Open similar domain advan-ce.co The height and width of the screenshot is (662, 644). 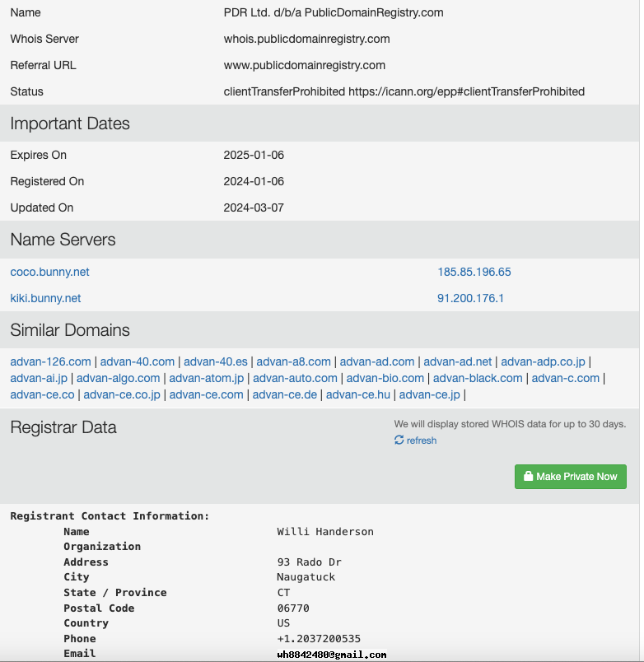click(42, 394)
